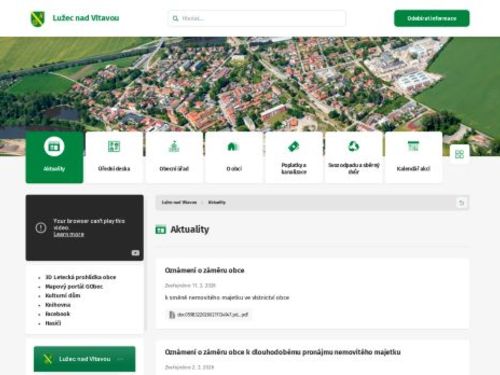Open the article about dlouhodobému pronájmu nemovitého majetku
500x375 pixels.
[x=283, y=352]
